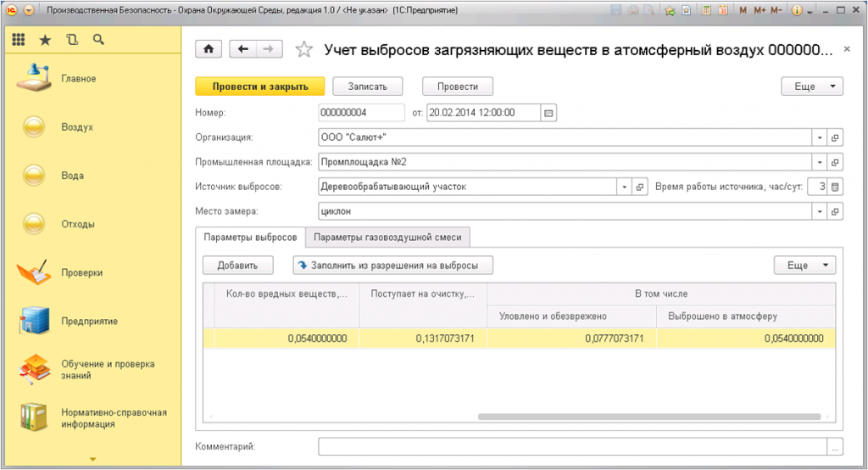Open the Воздух section in the sidebar
868x470 pixels.
tap(77, 127)
